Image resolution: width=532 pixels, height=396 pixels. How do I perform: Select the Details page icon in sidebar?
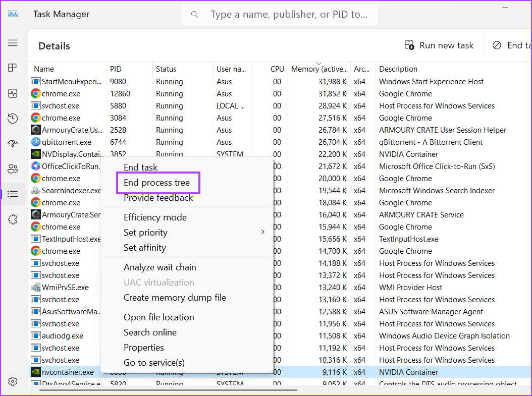[x=13, y=194]
